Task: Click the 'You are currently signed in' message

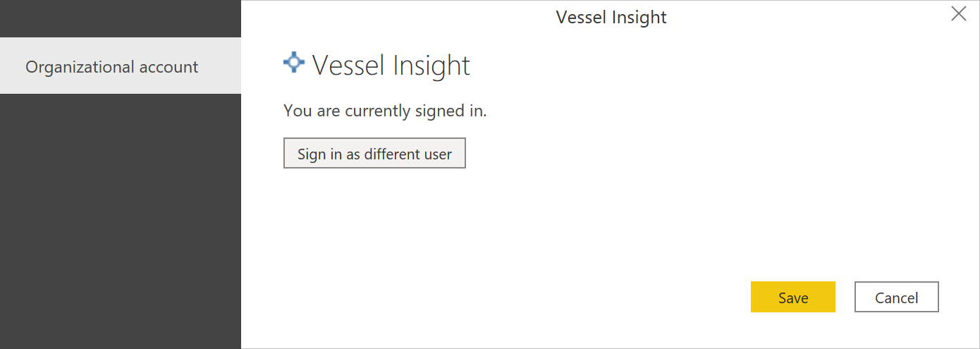Action: pos(385,111)
